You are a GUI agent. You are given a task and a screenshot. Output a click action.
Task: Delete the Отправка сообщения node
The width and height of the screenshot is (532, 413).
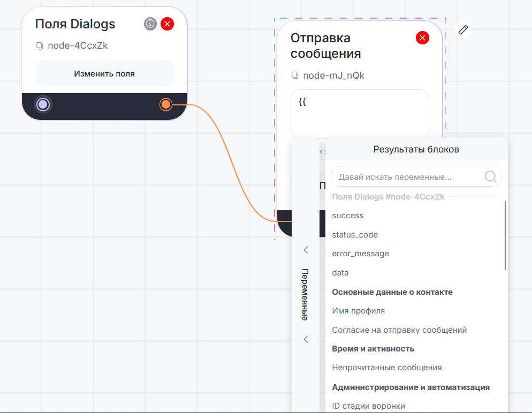[422, 37]
